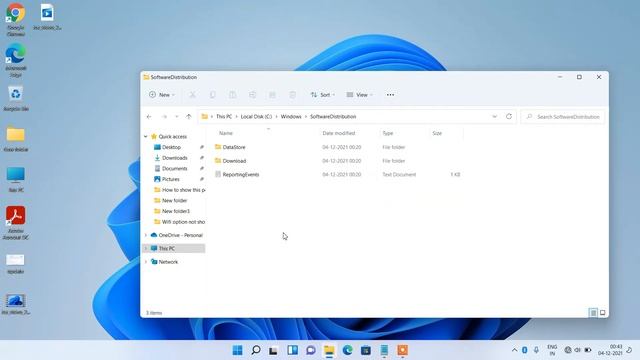Open This PC desktop icon
The height and width of the screenshot is (360, 640).
[x=16, y=180]
